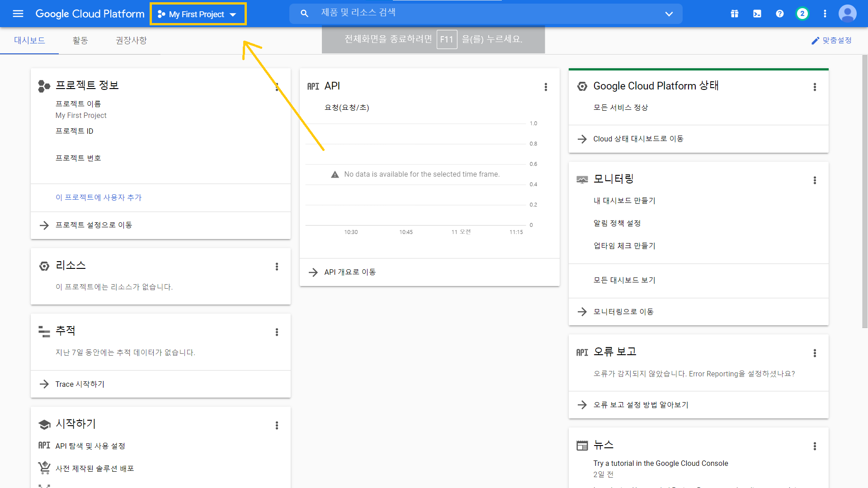This screenshot has width=868, height=488.
Task: Open Cloud 상태 대시보드로 이동 link
Action: [638, 139]
